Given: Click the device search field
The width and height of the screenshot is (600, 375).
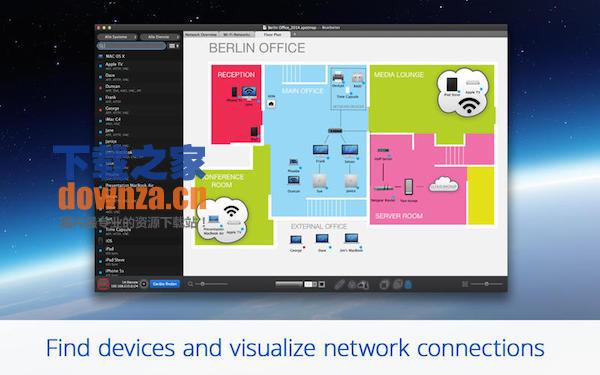Looking at the screenshot, I should [x=132, y=46].
